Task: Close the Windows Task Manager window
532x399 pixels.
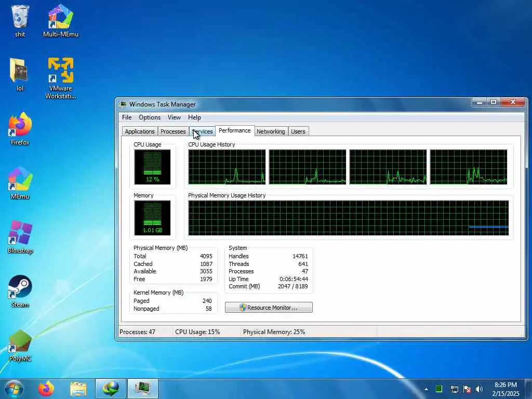Action: [x=513, y=102]
